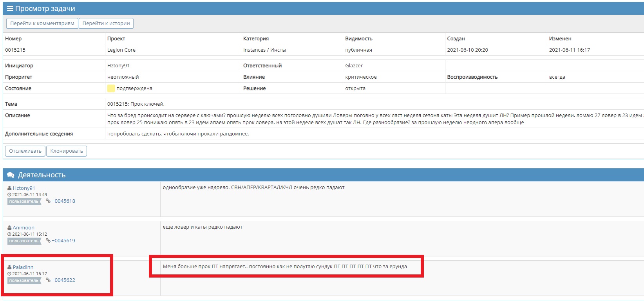This screenshot has height=303, width=644.
Task: Click the chain link icon beside ~0045622
Action: (48, 280)
